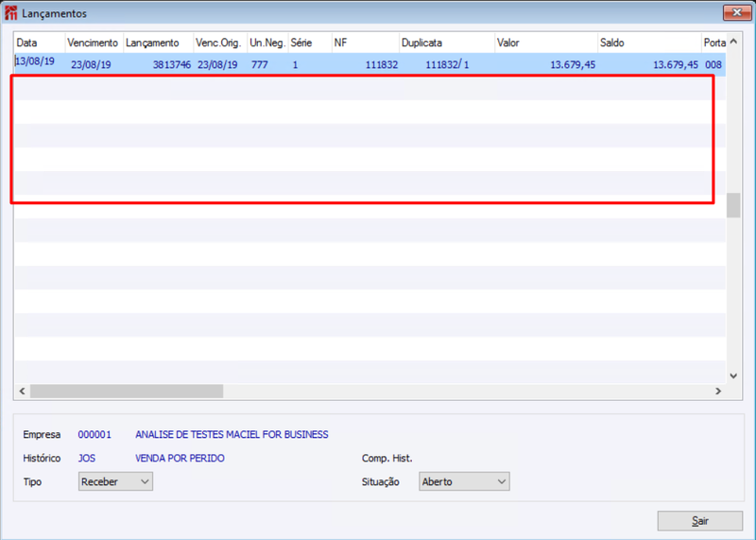The width and height of the screenshot is (756, 540).
Task: Click the Un.Neg. column header
Action: click(267, 43)
